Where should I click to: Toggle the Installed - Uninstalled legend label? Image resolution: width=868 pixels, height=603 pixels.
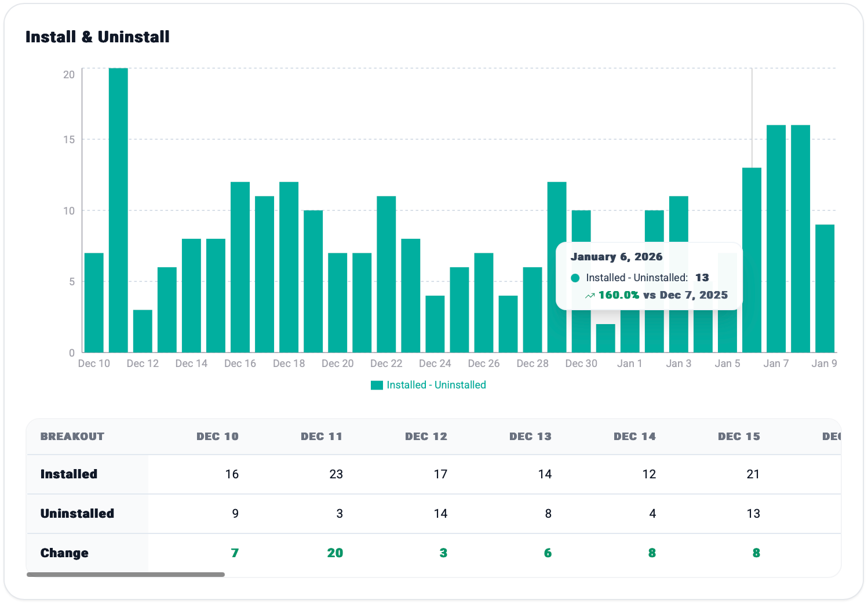pos(436,386)
